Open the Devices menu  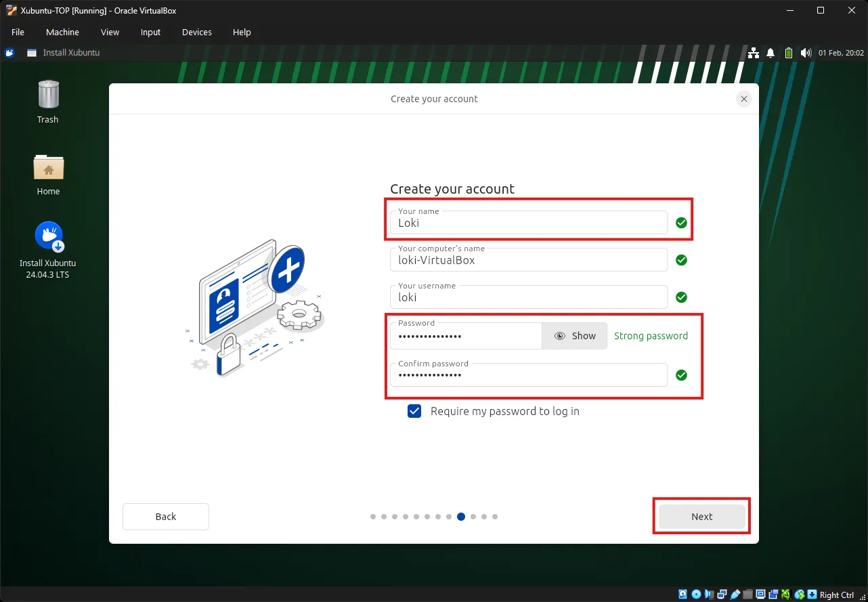coord(196,32)
